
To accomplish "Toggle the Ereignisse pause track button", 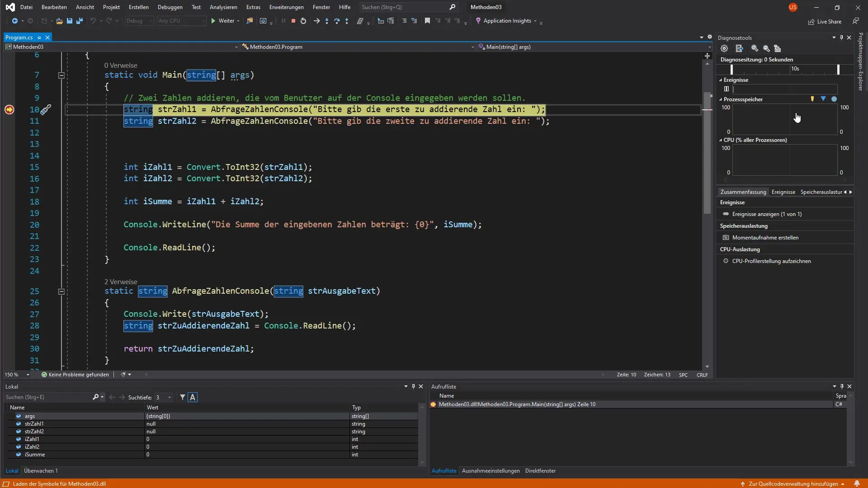I will (x=726, y=89).
